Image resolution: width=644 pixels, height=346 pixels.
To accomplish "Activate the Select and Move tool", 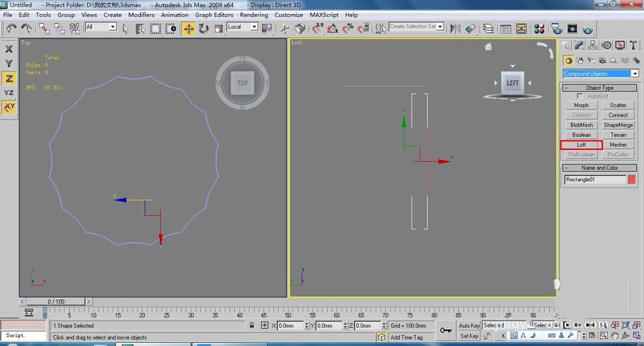I will (x=189, y=29).
